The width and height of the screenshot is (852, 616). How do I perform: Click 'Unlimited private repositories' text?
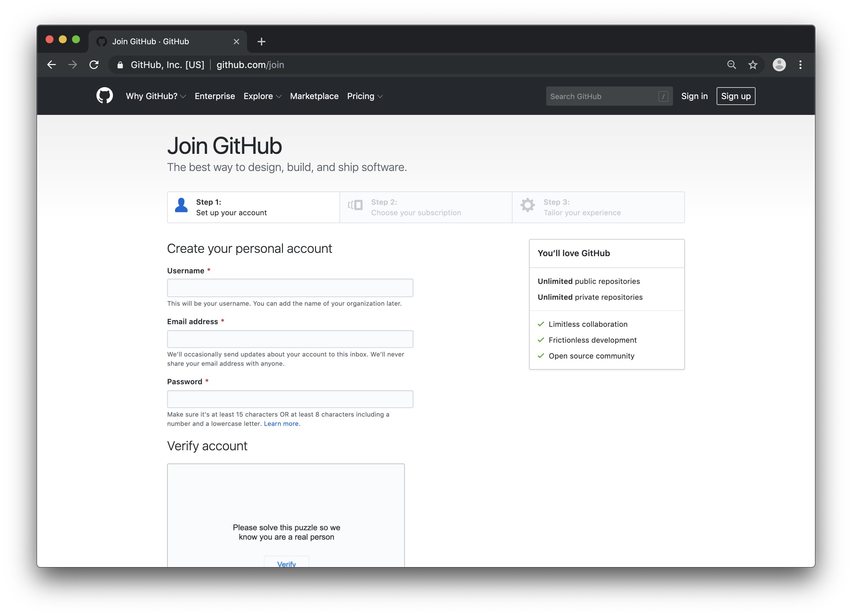590,297
